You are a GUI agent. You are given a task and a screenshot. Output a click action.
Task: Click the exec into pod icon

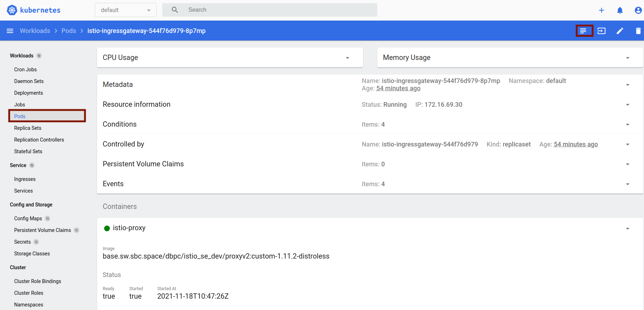coord(601,31)
